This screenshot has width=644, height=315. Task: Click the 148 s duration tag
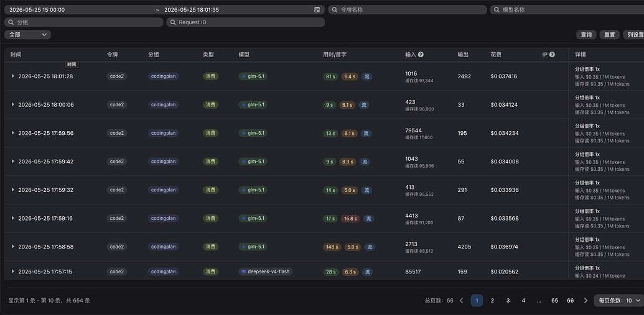coord(332,247)
